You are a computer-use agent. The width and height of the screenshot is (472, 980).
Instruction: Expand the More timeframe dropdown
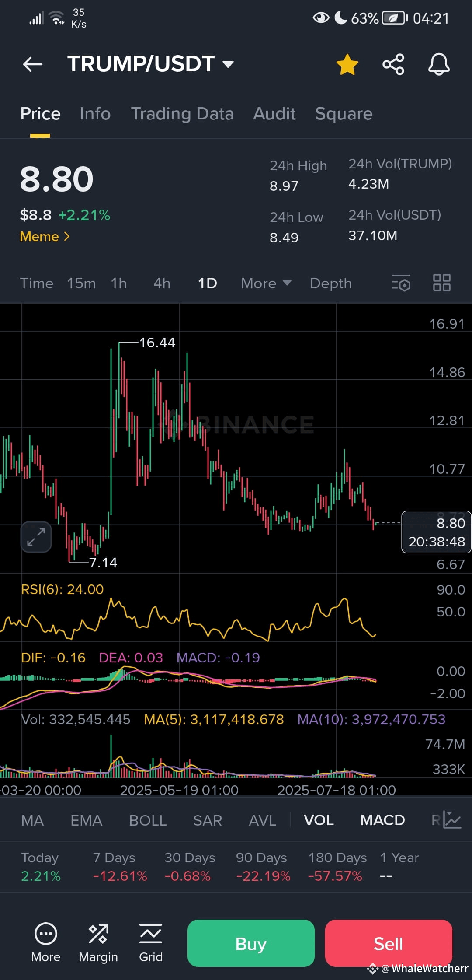[266, 283]
